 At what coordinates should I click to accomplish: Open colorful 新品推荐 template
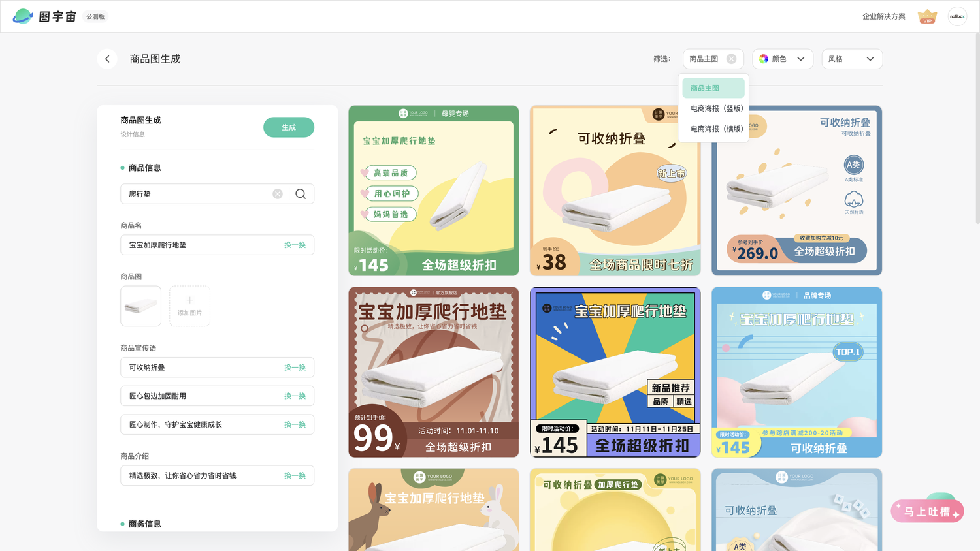pos(615,372)
